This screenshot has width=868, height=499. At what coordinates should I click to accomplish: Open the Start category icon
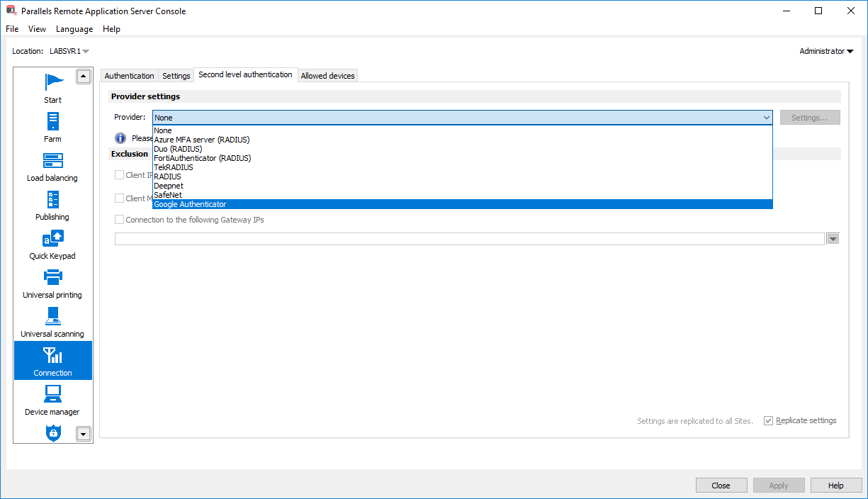[53, 82]
